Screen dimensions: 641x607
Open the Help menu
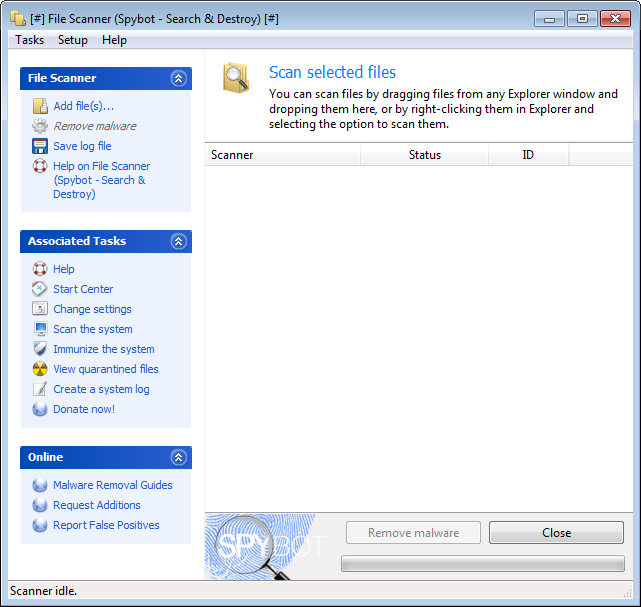[114, 40]
